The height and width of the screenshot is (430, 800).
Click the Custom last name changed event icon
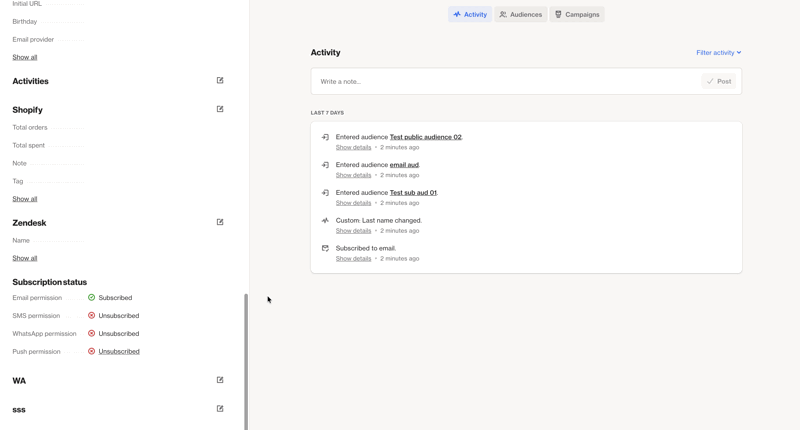[x=325, y=220]
